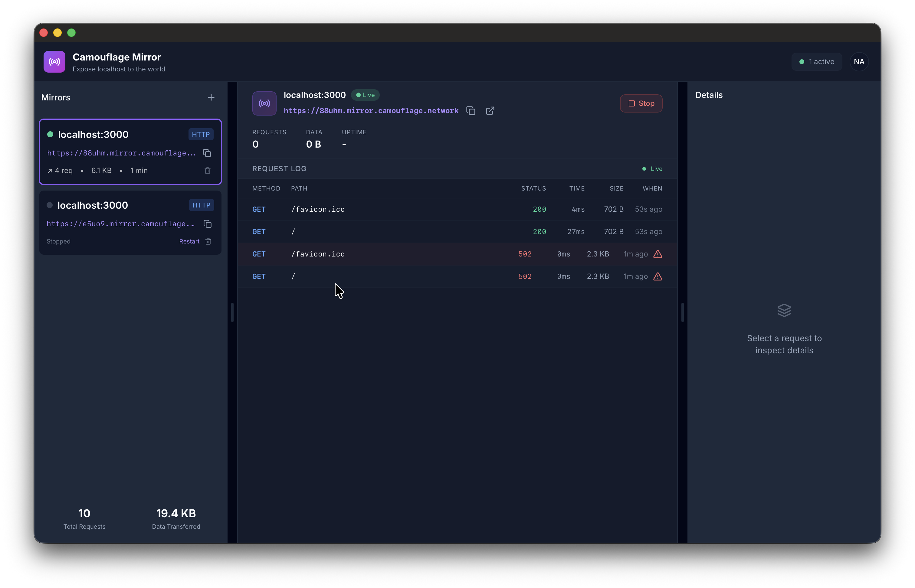Select the GET / request with 27ms time

(x=457, y=232)
